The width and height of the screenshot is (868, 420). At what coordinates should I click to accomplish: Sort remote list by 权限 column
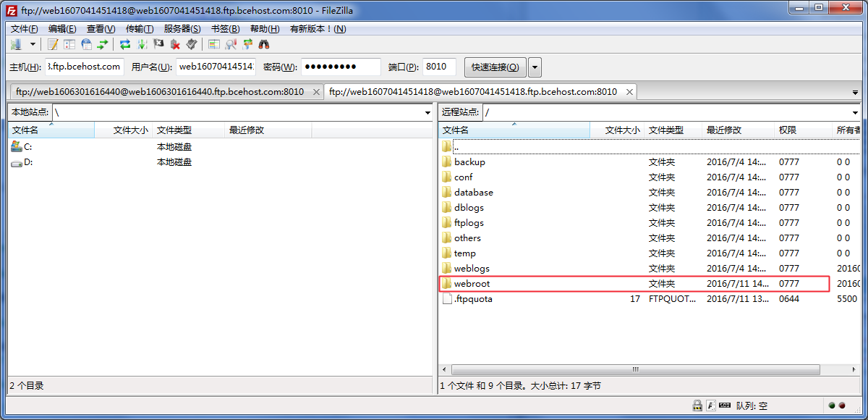tap(804, 130)
